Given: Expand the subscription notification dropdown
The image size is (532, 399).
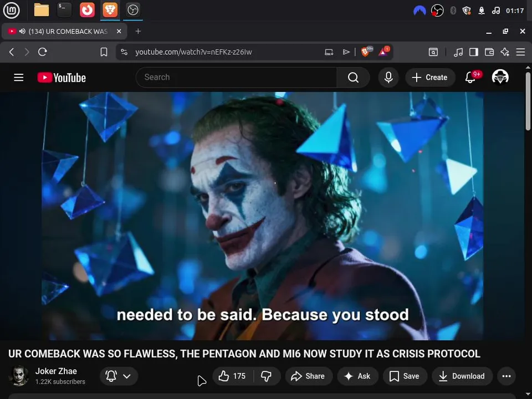Looking at the screenshot, I should click(119, 376).
